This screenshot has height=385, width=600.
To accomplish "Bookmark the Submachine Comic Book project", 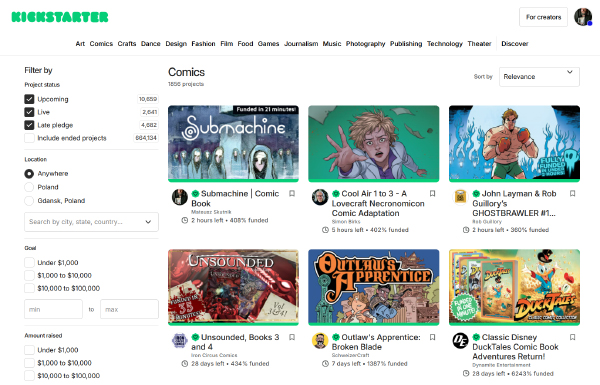I will click(x=292, y=193).
